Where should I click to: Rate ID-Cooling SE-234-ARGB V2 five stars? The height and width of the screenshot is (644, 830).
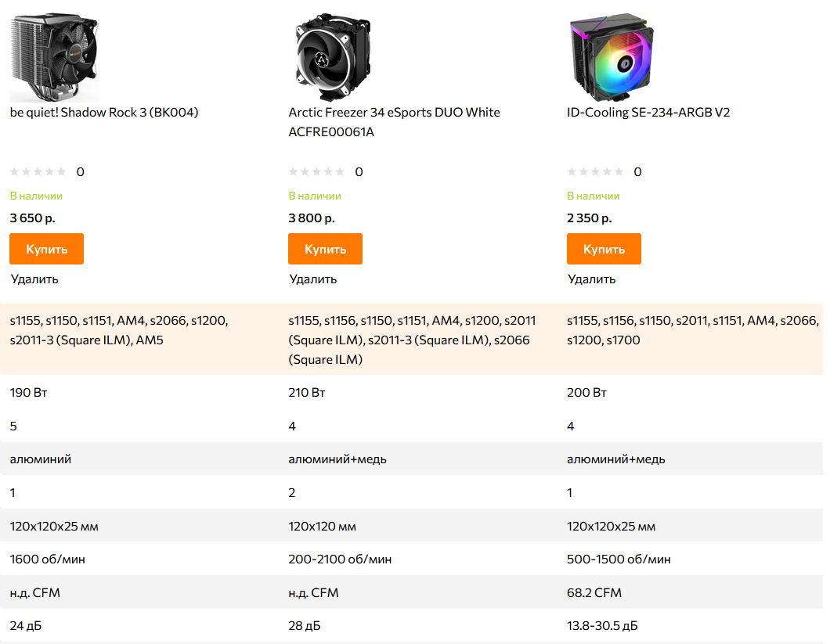pyautogui.click(x=619, y=172)
